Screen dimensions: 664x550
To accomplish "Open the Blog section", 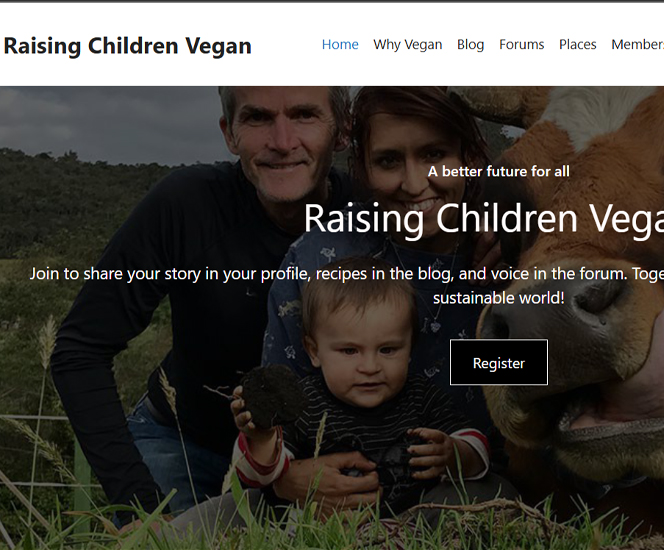I will 470,44.
